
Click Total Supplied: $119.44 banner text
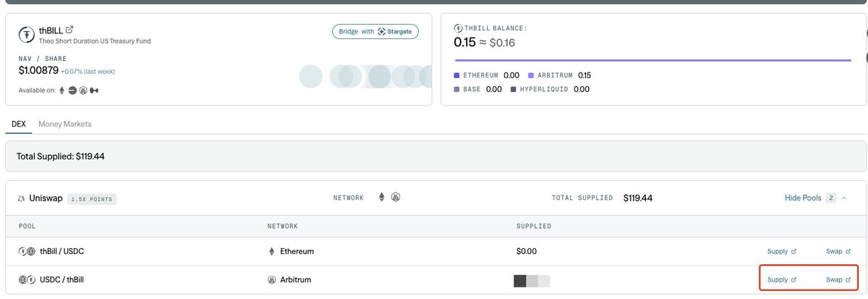pos(61,156)
